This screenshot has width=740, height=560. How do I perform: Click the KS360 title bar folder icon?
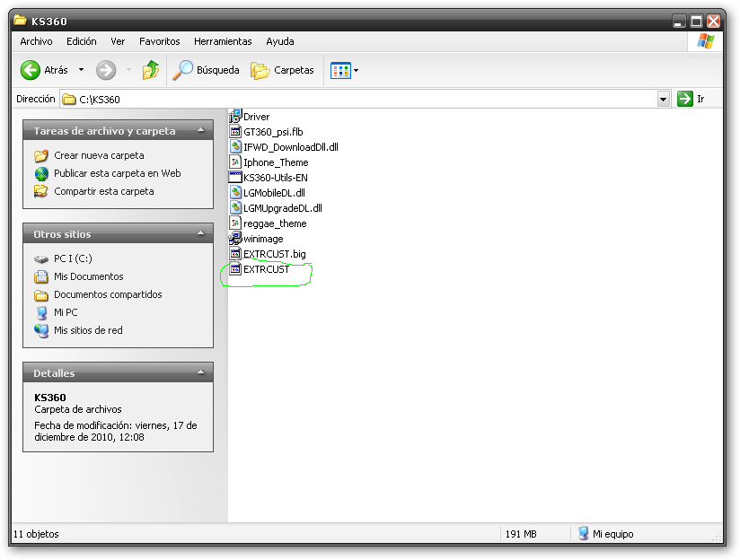[20, 21]
